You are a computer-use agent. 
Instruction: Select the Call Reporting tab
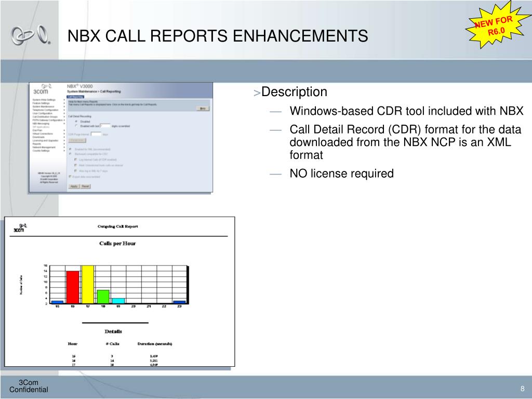click(x=75, y=97)
